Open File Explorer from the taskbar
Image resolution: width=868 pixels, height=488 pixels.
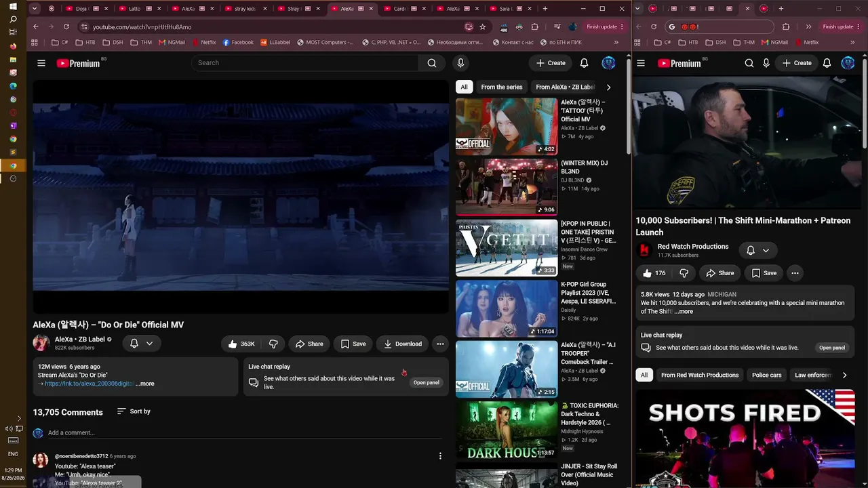(13, 60)
